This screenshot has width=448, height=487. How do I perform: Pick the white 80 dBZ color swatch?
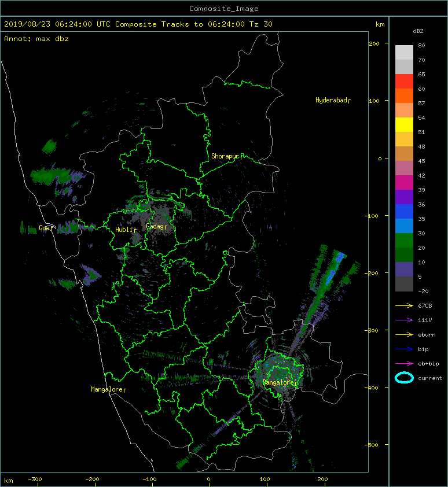404,53
